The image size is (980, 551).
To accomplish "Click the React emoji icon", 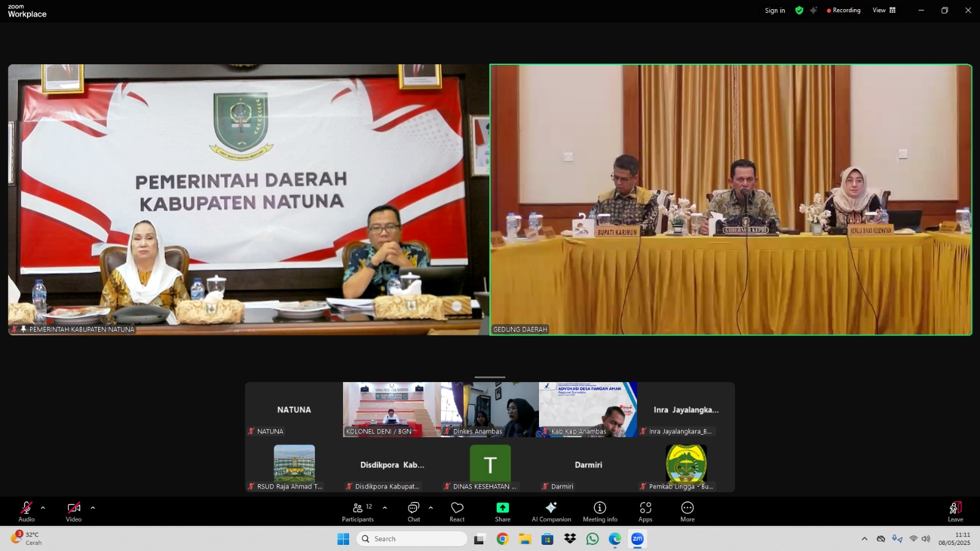I will click(457, 511).
